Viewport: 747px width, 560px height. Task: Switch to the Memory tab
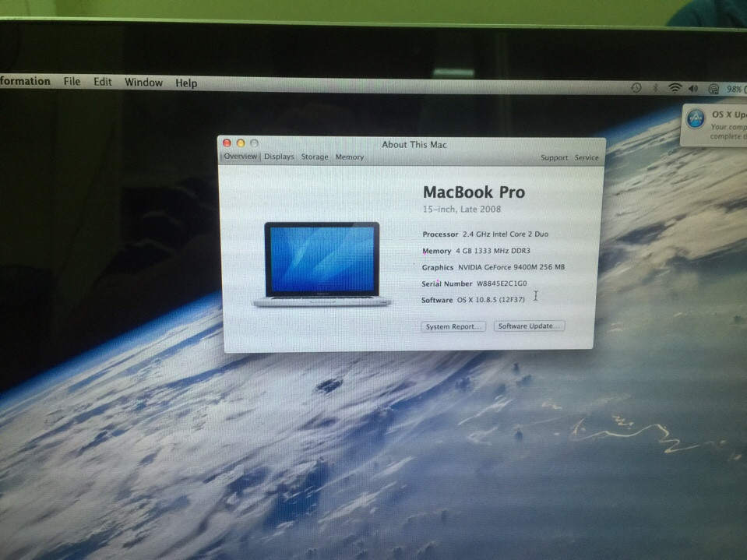click(349, 157)
